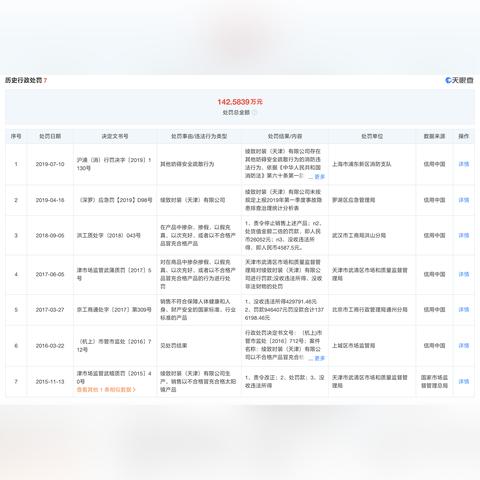Click 其他妨碍安全疏散行为 in row 1
The width and height of the screenshot is (480, 480).
[187, 164]
